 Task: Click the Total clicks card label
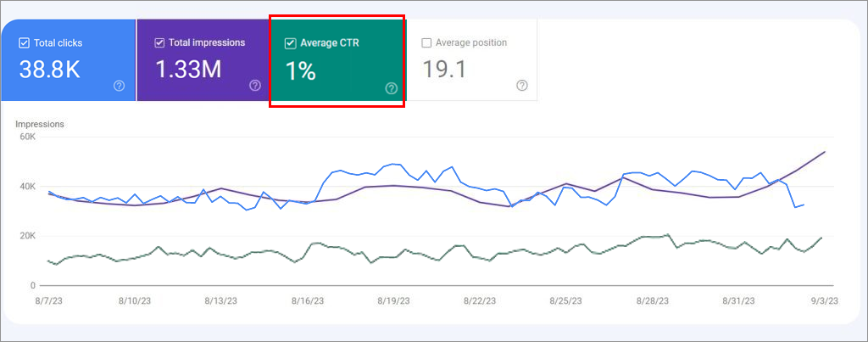point(58,42)
